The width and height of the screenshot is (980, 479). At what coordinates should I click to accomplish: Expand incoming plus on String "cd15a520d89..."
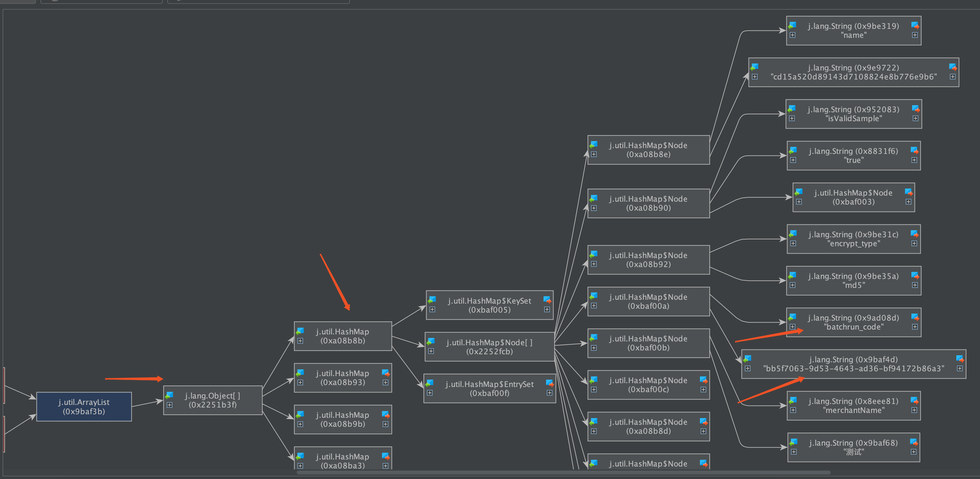pyautogui.click(x=755, y=77)
